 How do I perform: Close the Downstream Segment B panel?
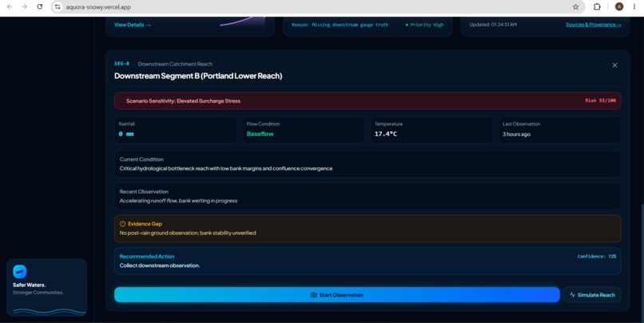614,66
